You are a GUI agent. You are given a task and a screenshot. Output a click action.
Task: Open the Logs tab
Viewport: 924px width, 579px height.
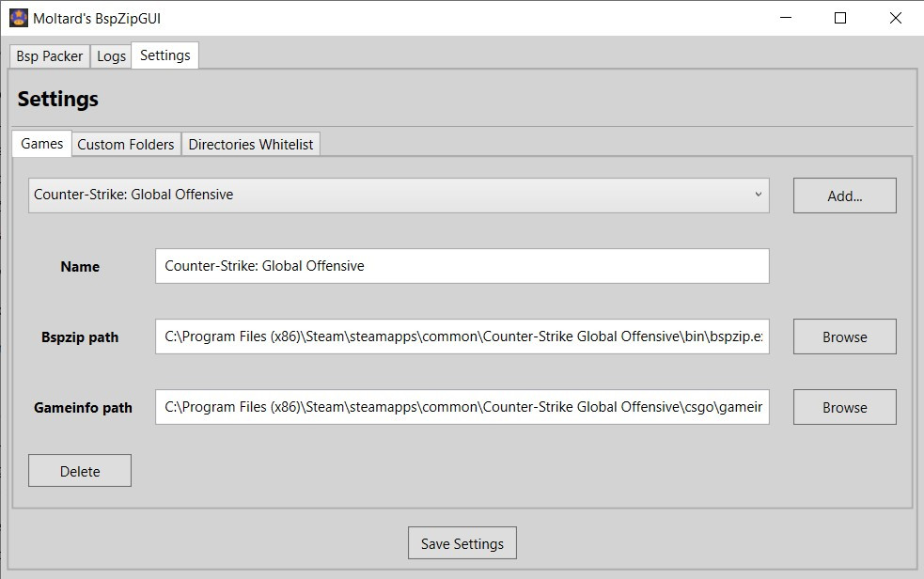tap(111, 56)
